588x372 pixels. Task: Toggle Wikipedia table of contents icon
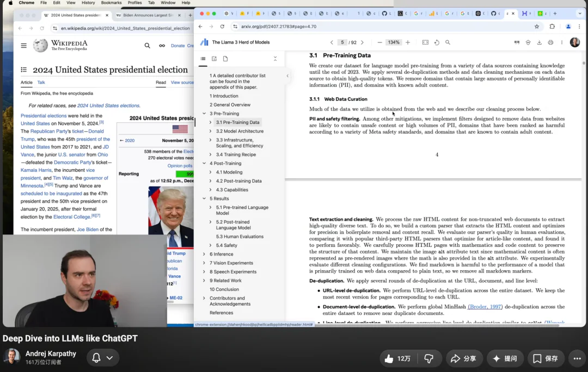(x=23, y=70)
